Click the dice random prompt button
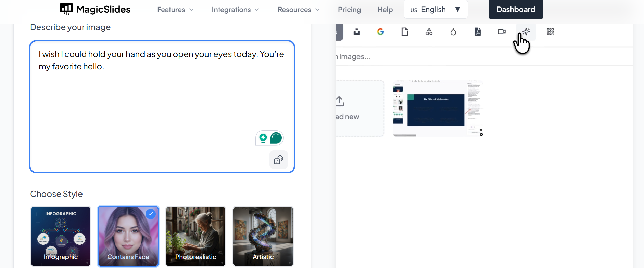Viewport: 644px width, 268px height. point(278,160)
